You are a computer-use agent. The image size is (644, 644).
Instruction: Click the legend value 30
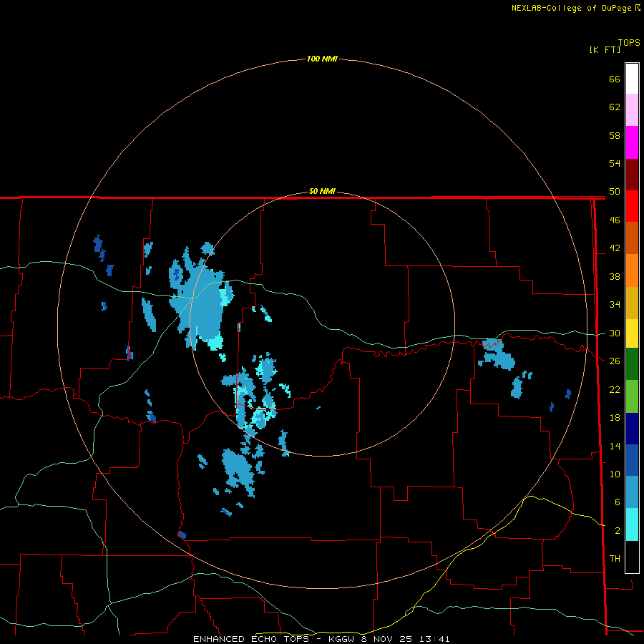pyautogui.click(x=615, y=333)
